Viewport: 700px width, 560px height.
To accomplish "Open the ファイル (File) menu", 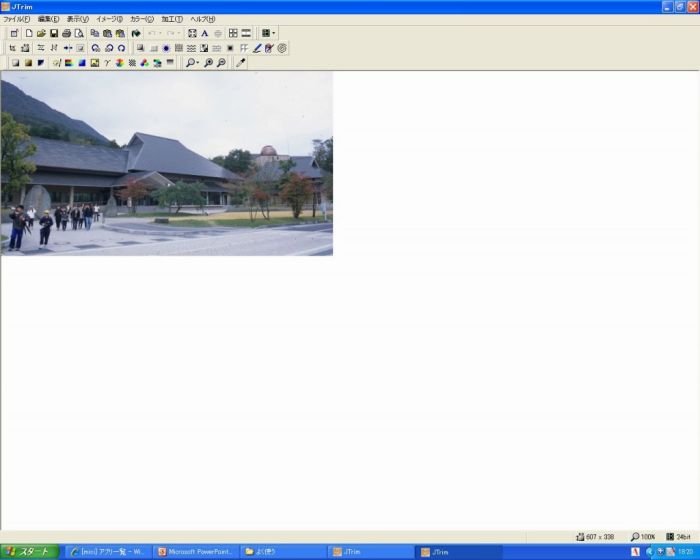I will (16, 19).
